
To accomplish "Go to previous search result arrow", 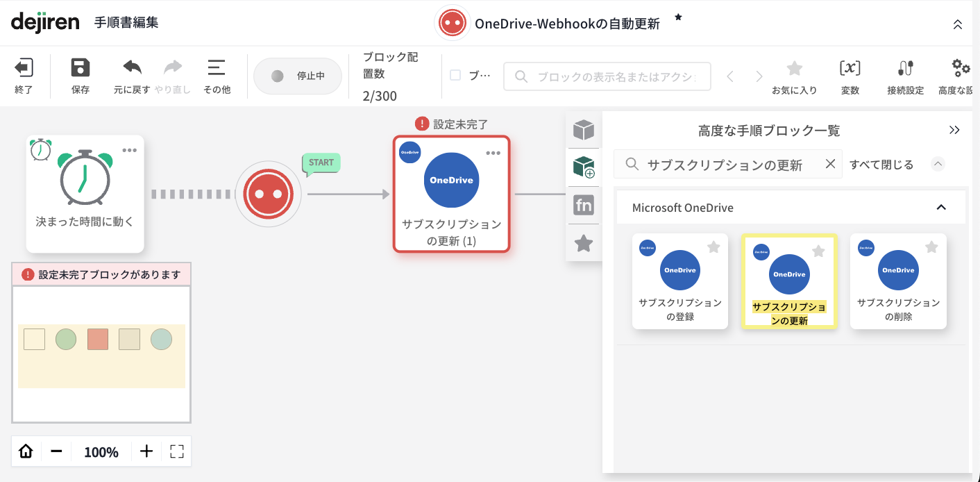I will tap(730, 76).
